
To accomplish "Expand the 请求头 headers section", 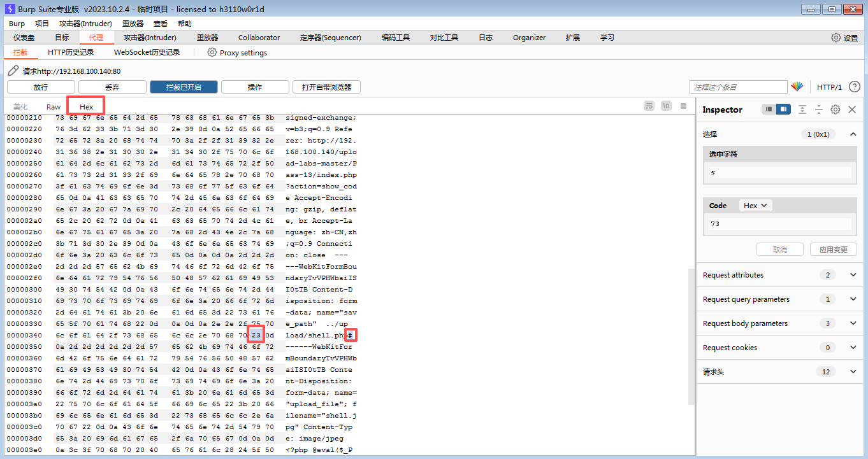I will tap(853, 372).
